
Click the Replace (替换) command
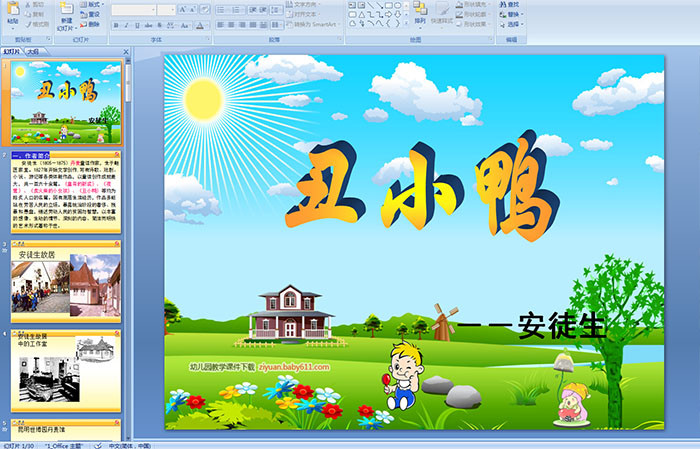coord(512,14)
